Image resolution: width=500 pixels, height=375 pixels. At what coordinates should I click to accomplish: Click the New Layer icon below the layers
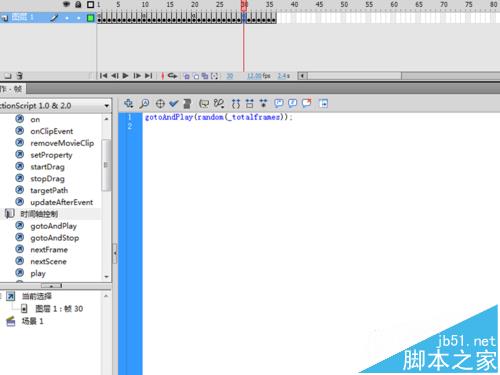click(x=7, y=76)
